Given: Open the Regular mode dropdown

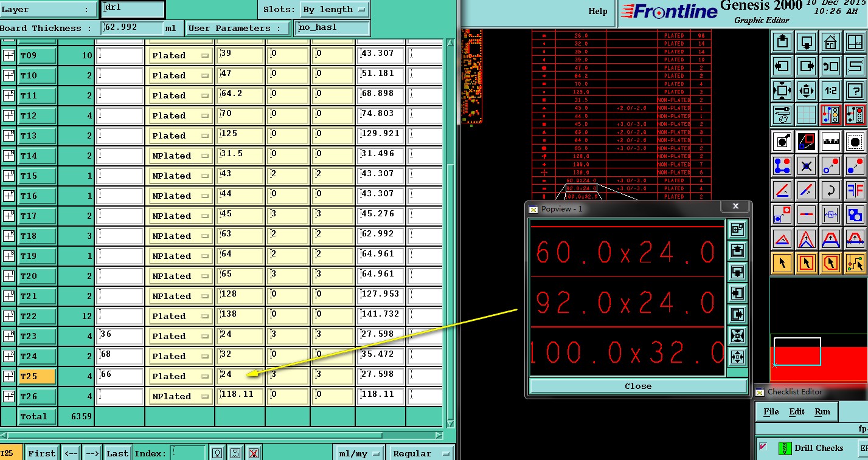Looking at the screenshot, I should (x=421, y=453).
